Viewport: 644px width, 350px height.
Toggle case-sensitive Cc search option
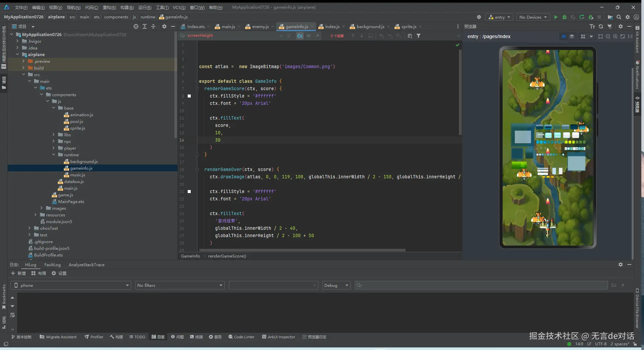coord(300,36)
